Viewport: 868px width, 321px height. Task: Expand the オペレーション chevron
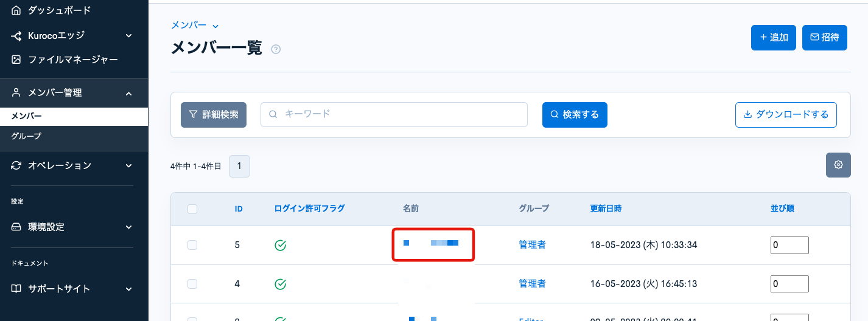tap(129, 165)
